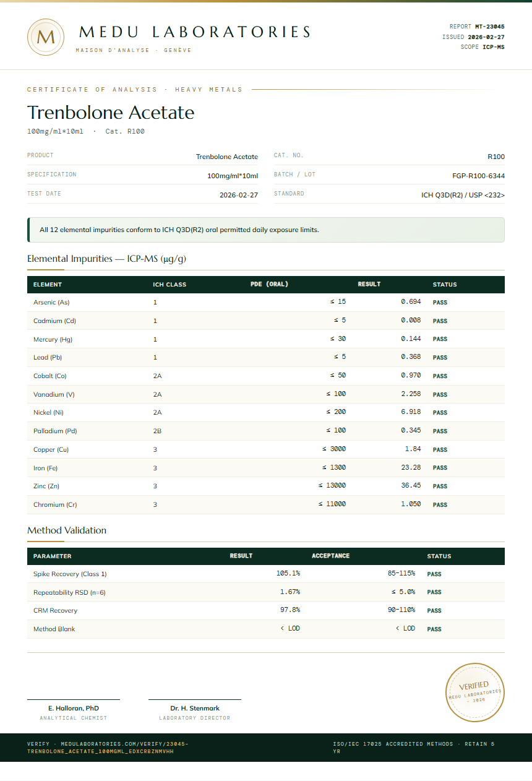Click the Medu Laboratories M logo
The image size is (532, 781).
pyautogui.click(x=46, y=37)
